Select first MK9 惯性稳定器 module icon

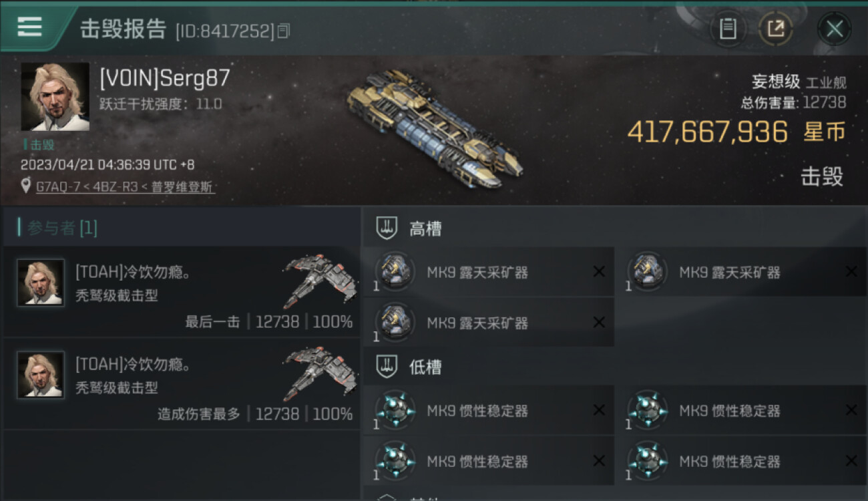tap(395, 410)
